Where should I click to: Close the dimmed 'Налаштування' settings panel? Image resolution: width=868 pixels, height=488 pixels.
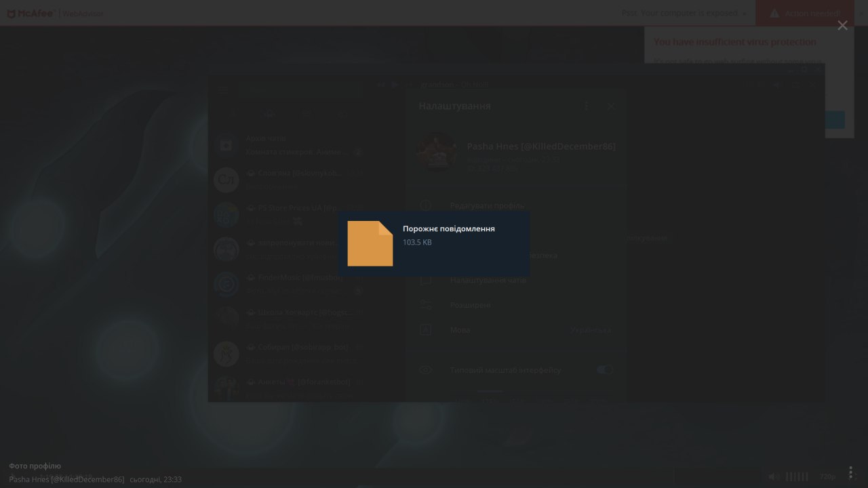(611, 106)
